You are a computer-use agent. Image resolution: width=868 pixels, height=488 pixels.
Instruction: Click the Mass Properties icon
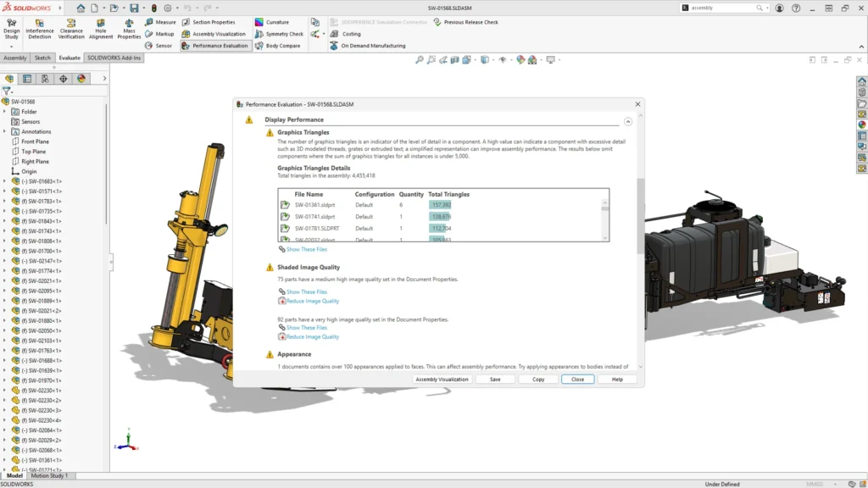pyautogui.click(x=129, y=29)
